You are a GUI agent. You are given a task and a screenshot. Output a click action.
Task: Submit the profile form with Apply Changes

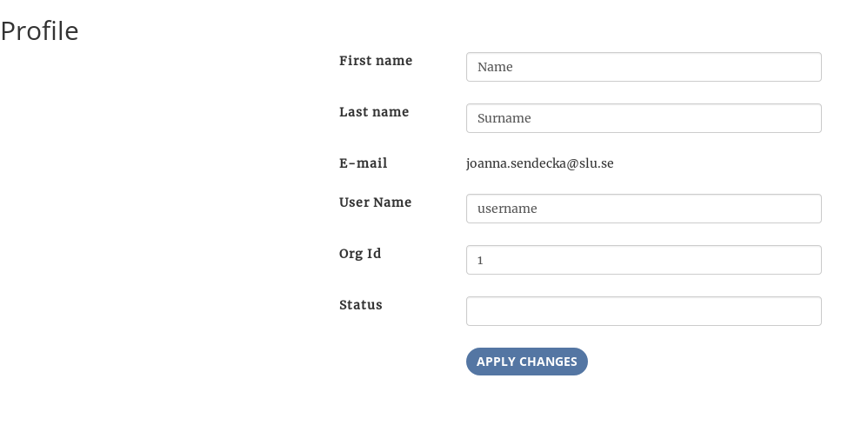pos(527,362)
